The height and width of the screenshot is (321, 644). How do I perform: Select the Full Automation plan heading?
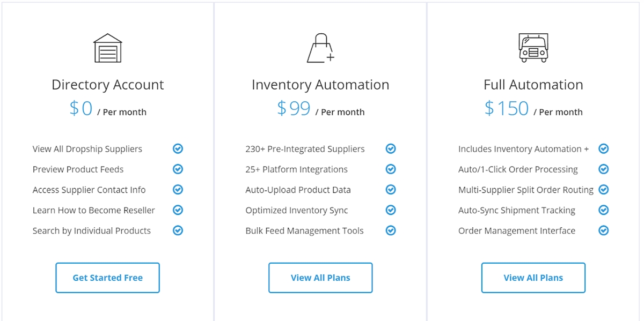click(x=533, y=85)
